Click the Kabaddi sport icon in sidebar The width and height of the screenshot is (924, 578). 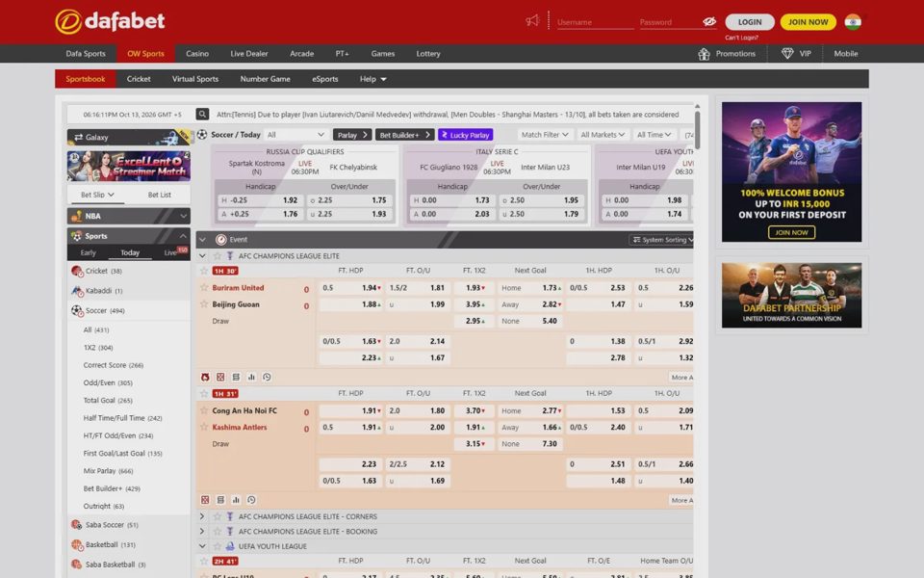pos(77,291)
